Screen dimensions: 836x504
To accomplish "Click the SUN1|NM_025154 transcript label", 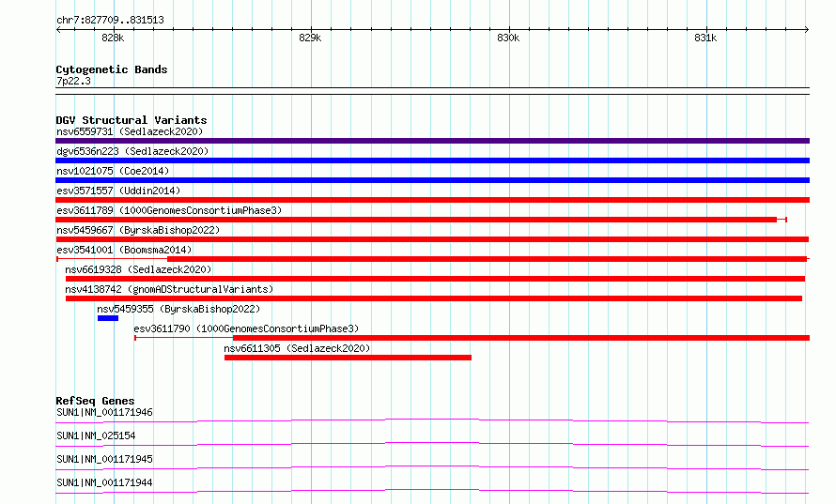I will pos(96,435).
